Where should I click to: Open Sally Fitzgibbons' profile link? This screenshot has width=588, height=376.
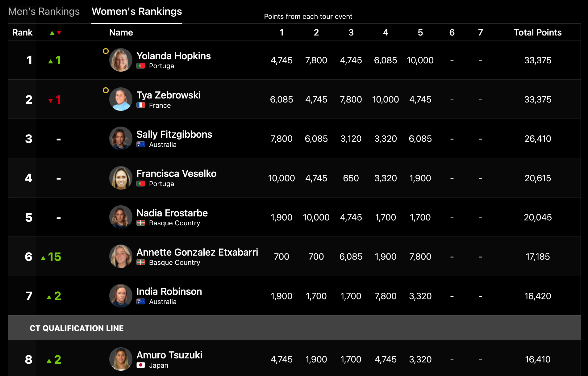point(174,134)
